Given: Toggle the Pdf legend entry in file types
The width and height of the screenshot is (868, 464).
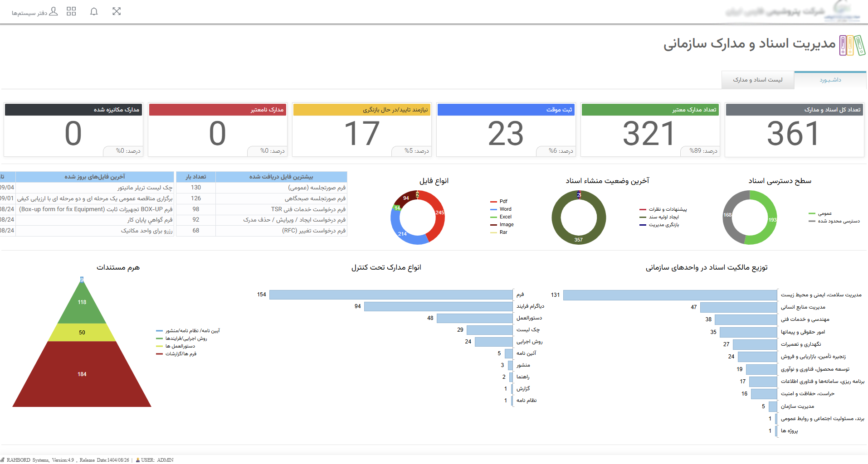Looking at the screenshot, I should coord(499,201).
